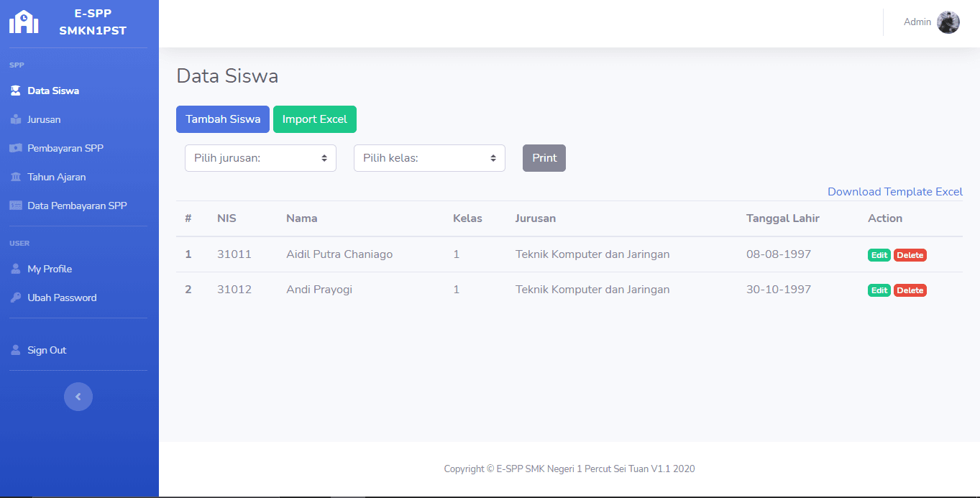Select the Data Siswa sidebar icon
This screenshot has width=980, height=498.
click(16, 90)
